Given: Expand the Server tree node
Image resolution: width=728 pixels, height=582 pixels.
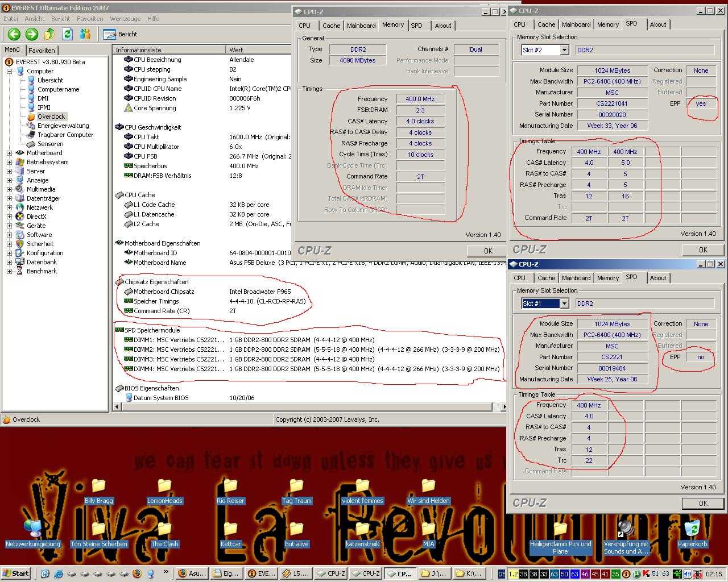Looking at the screenshot, I should click(x=10, y=171).
